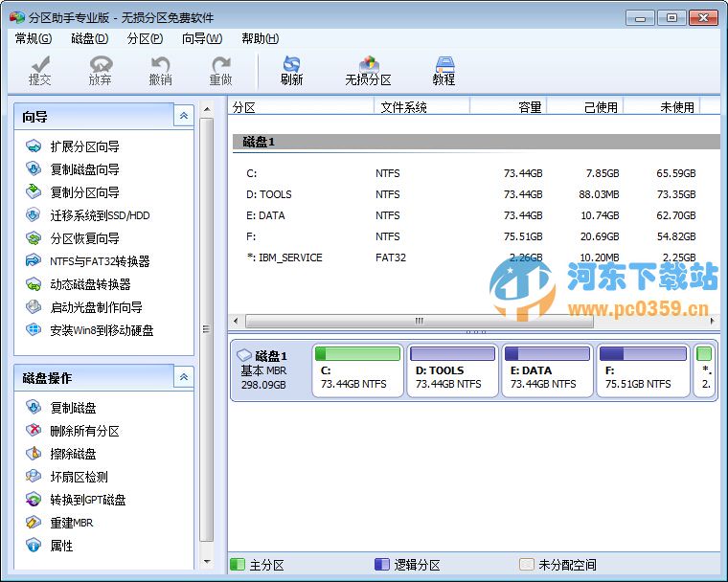728x582 pixels.
Task: Click the 扩展分区向导 icon
Action: pos(34,146)
